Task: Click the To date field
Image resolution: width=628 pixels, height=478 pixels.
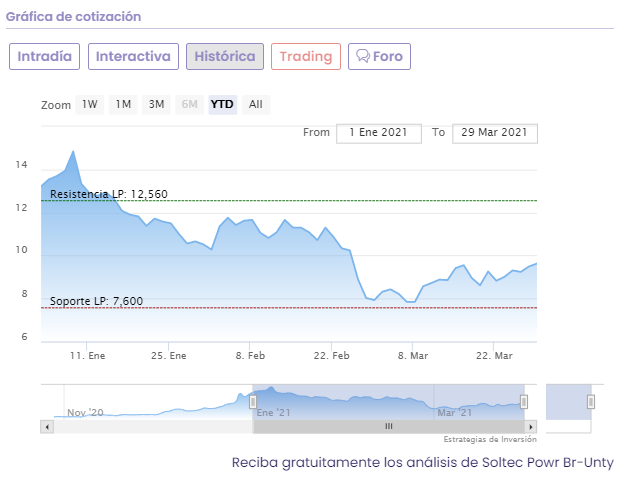Action: (x=495, y=133)
